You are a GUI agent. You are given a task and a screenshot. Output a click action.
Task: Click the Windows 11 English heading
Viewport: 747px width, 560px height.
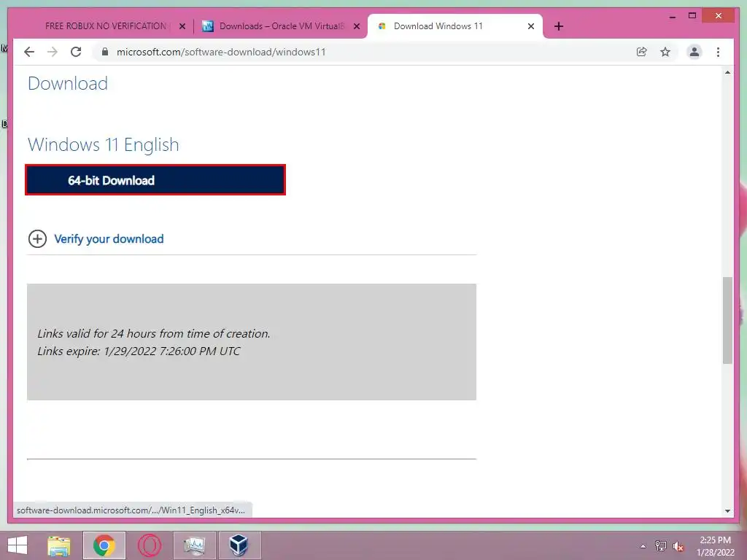(x=104, y=145)
